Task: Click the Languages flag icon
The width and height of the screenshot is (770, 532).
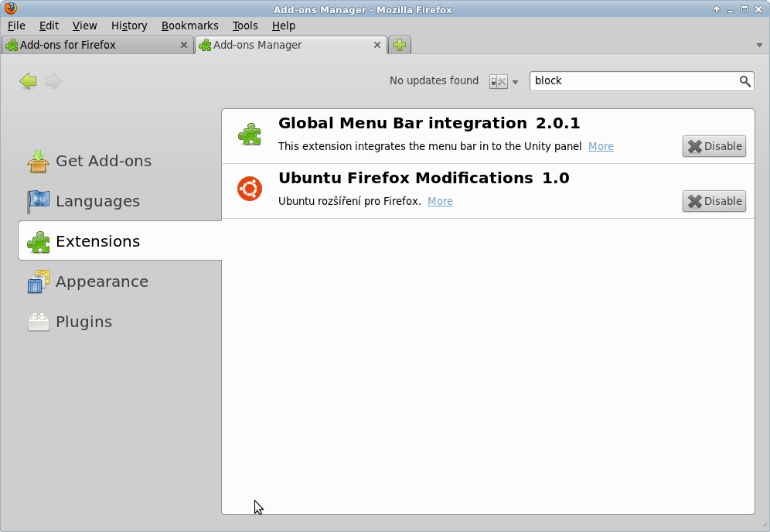Action: coord(39,201)
